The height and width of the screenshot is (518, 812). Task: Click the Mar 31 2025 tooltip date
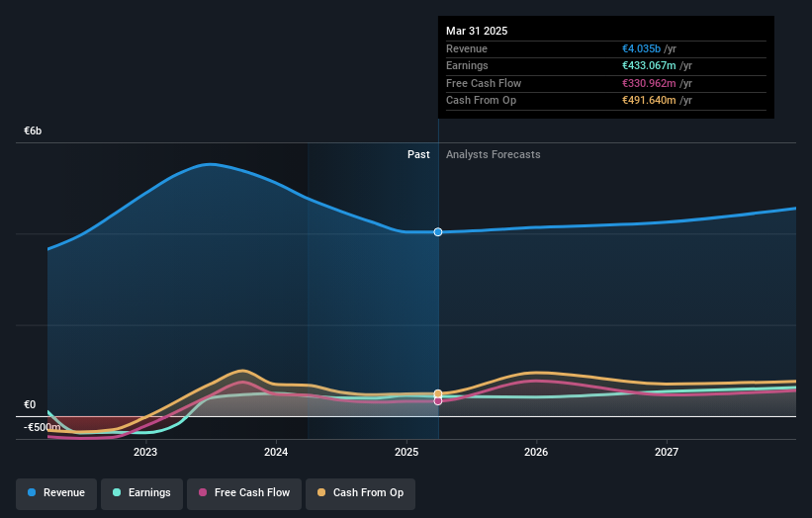477,31
